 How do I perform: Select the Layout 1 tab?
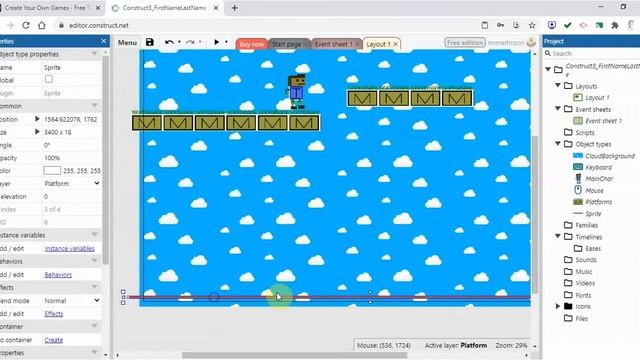coord(378,44)
